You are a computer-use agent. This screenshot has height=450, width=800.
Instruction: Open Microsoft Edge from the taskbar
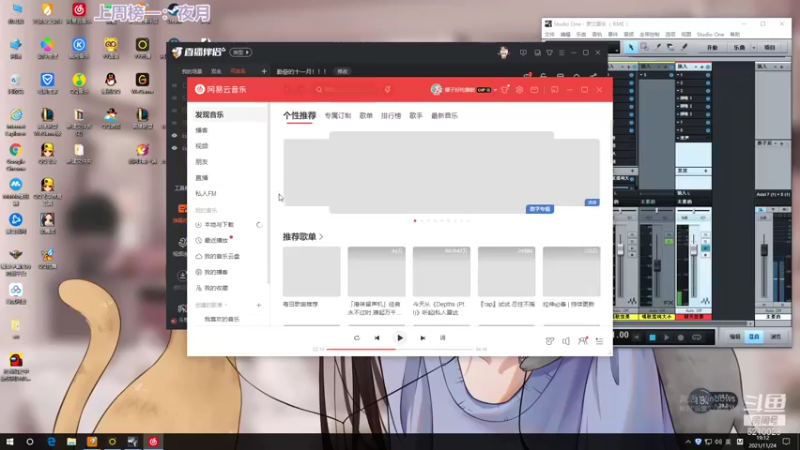coord(51,442)
